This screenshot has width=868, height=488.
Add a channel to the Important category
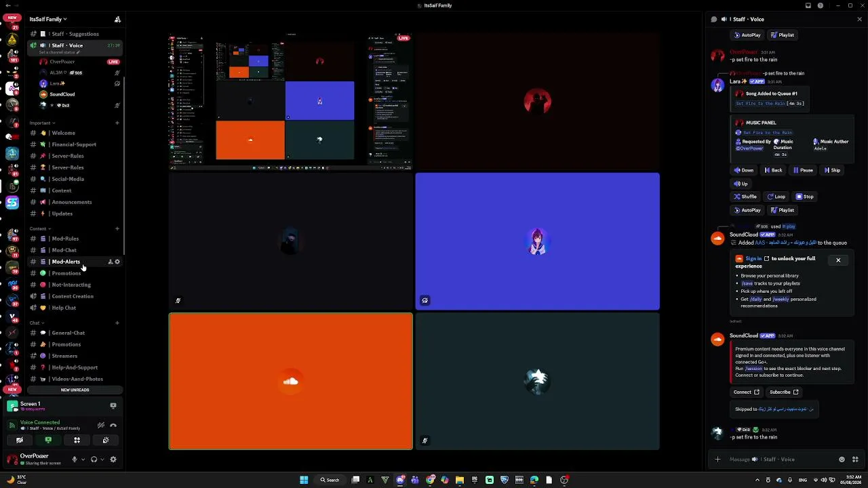pos(117,123)
